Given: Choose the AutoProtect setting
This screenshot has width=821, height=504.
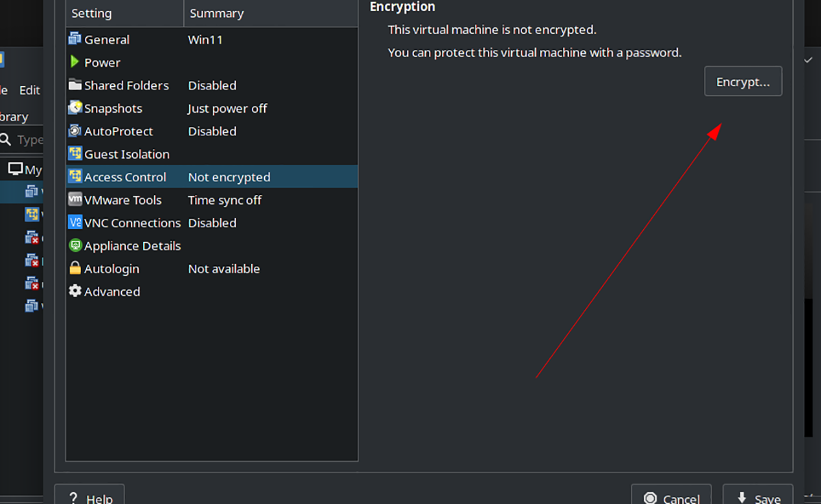Looking at the screenshot, I should pos(212,131).
